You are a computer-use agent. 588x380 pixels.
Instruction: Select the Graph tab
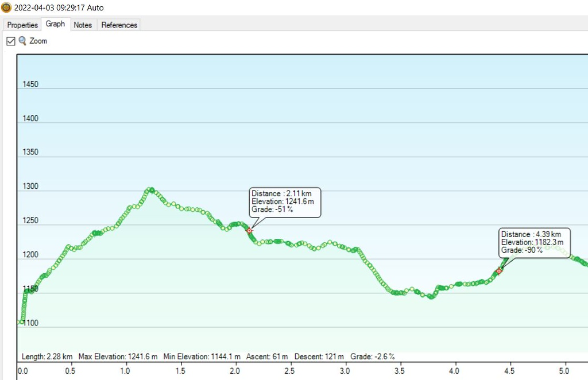click(x=55, y=24)
